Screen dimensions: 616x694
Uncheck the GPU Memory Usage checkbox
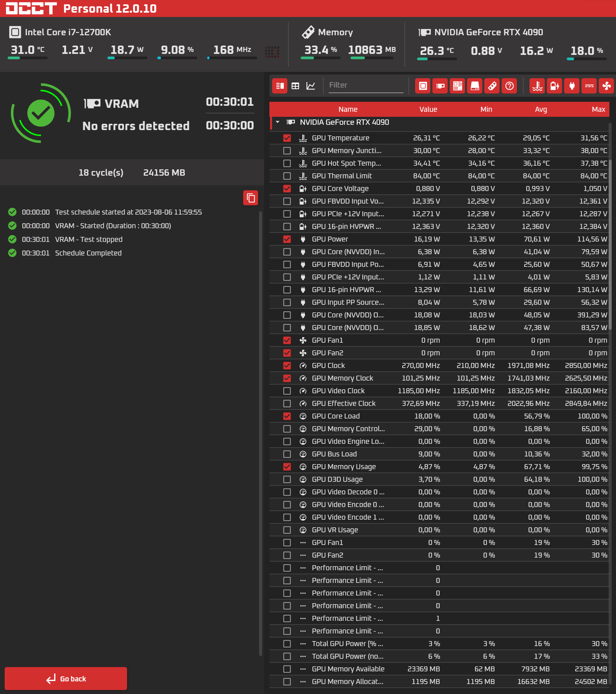[x=287, y=467]
